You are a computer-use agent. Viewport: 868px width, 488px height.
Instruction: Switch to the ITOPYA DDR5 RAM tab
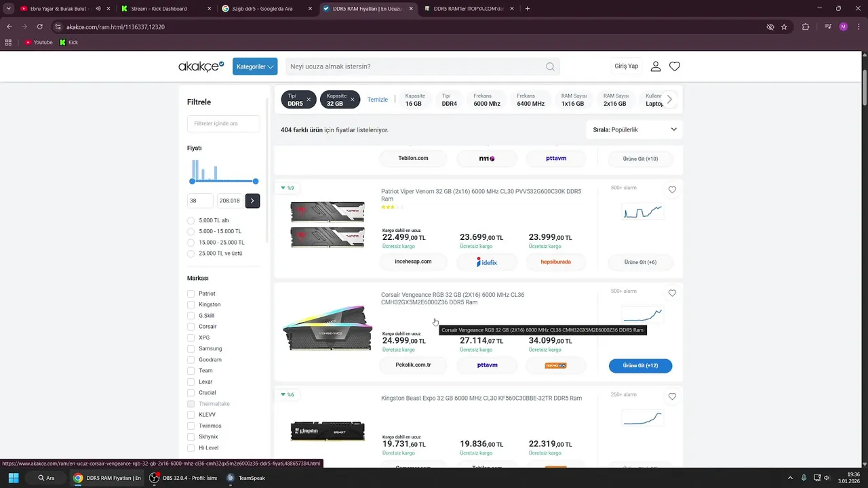click(468, 9)
